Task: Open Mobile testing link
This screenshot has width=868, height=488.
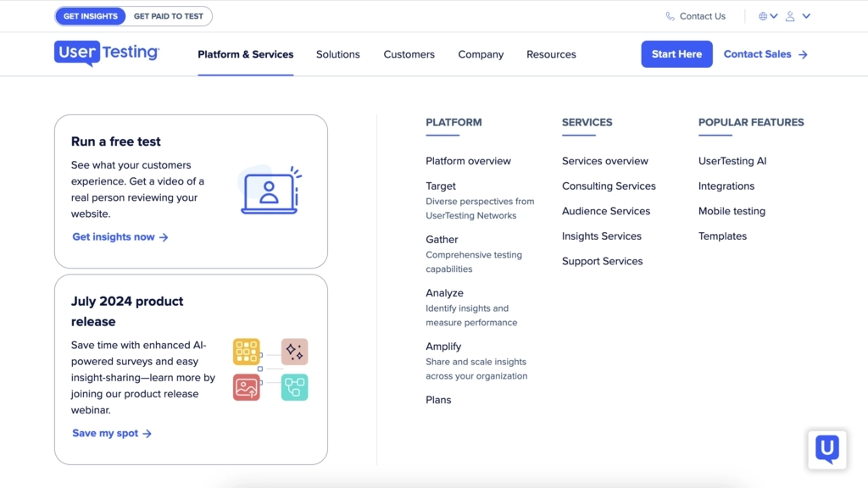Action: click(732, 211)
